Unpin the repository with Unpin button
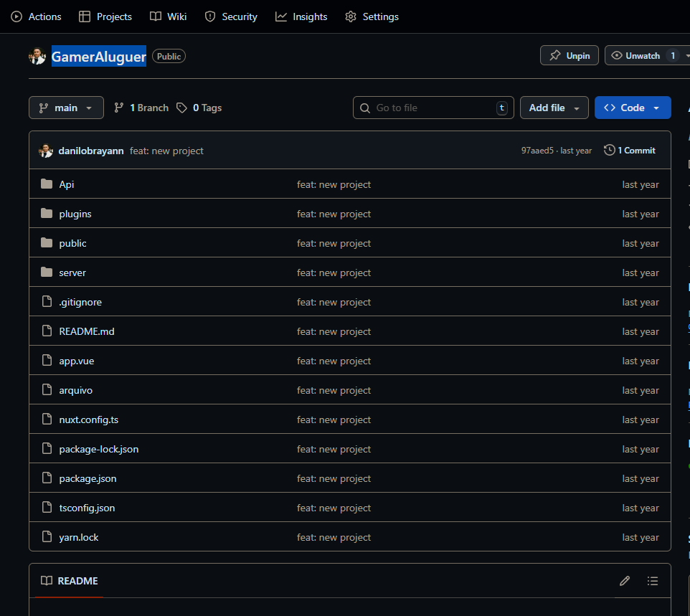 570,56
